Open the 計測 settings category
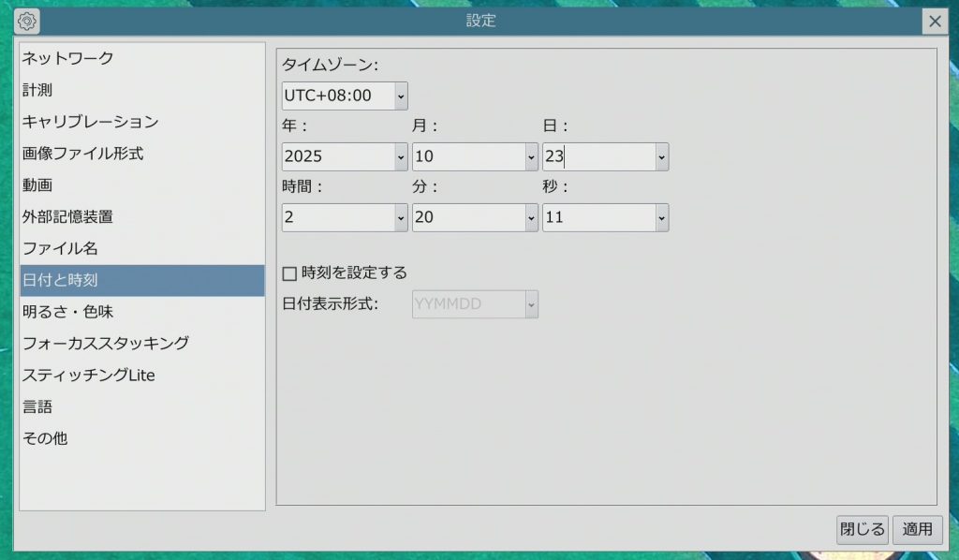The image size is (959, 560). pyautogui.click(x=37, y=90)
